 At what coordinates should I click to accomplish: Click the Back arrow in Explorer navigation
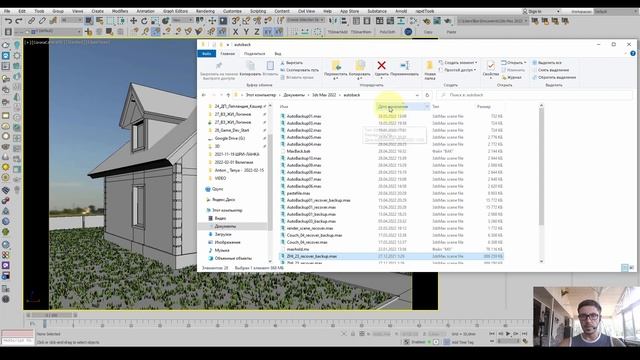pos(204,95)
